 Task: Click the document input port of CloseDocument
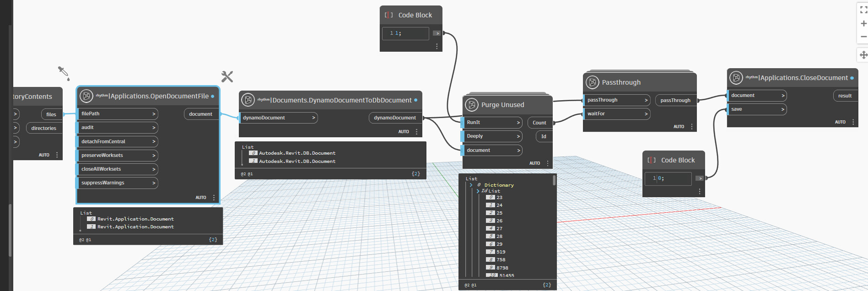(x=757, y=95)
